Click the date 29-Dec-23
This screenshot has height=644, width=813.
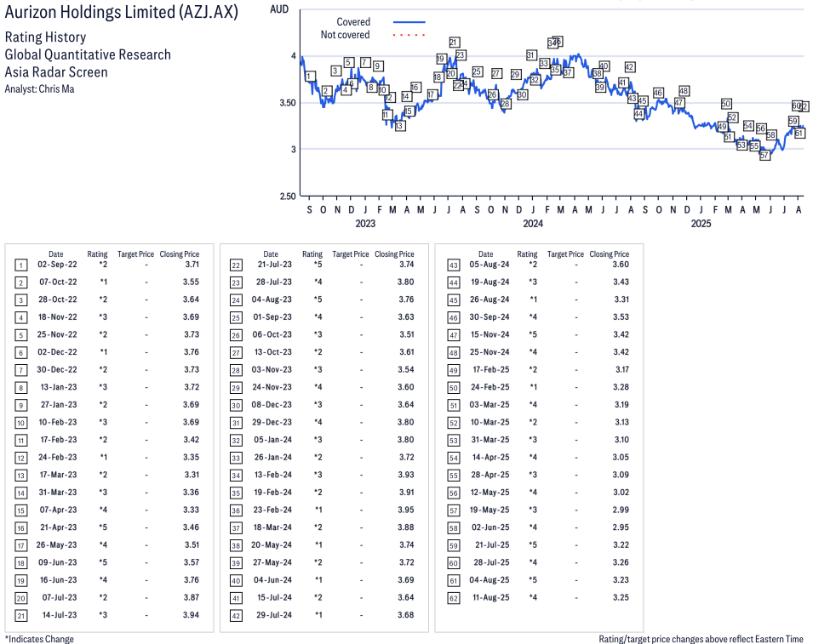pos(272,422)
